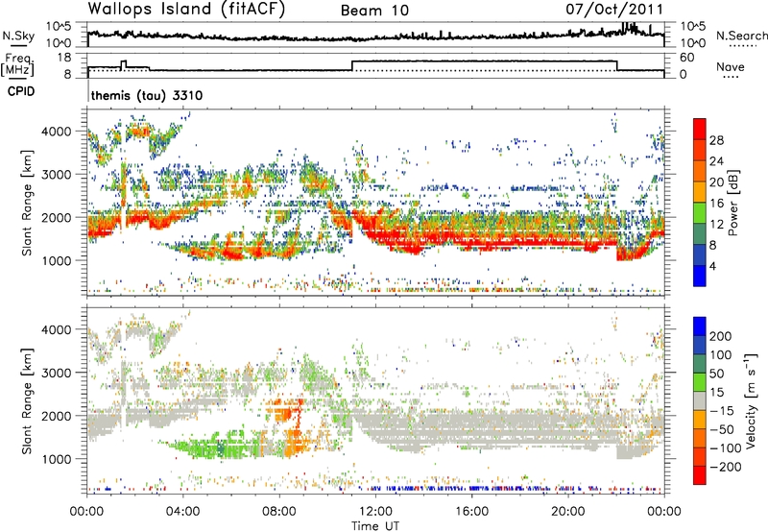
Task: Click the 'N.Search' legend label
Action: 741,36
